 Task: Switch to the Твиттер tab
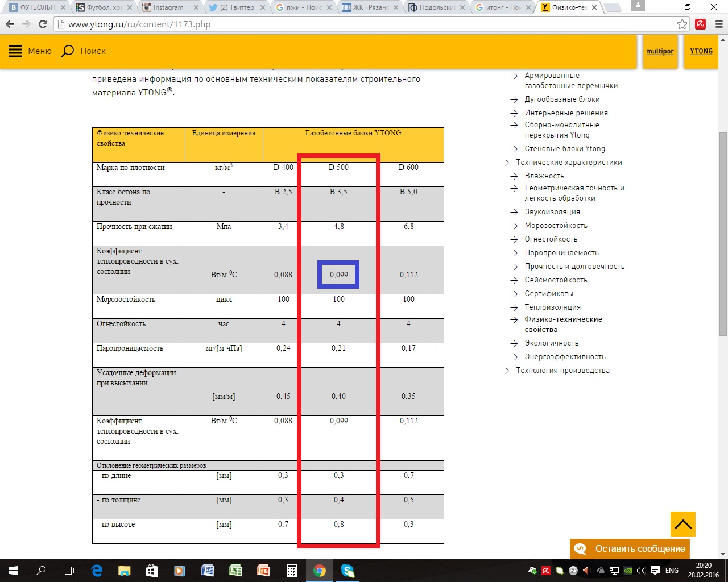pos(236,7)
